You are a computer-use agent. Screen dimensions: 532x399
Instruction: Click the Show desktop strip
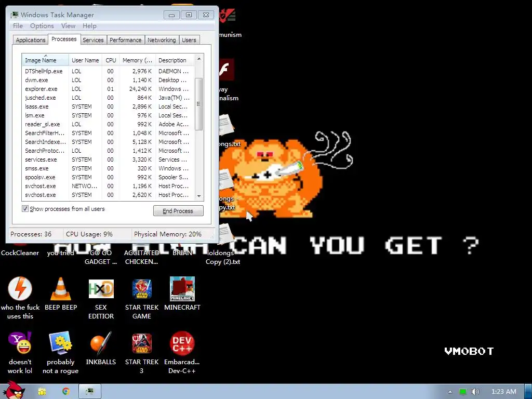tap(528, 392)
